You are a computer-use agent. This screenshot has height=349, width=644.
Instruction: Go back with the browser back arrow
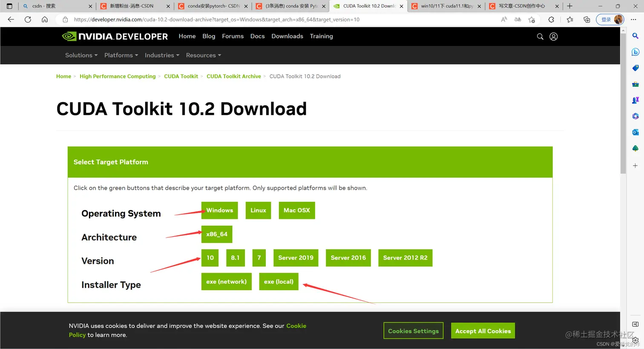(11, 20)
